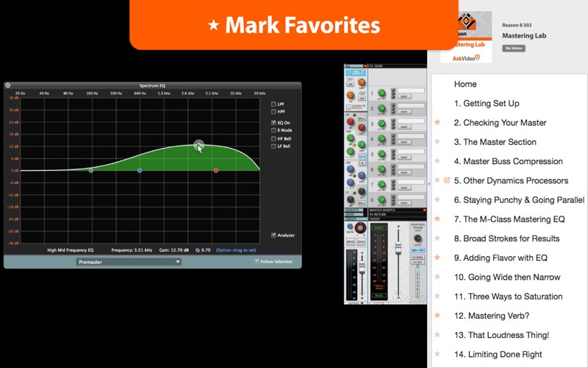Toggle the Follow Selection checkbox
Image resolution: width=588 pixels, height=368 pixels.
257,261
